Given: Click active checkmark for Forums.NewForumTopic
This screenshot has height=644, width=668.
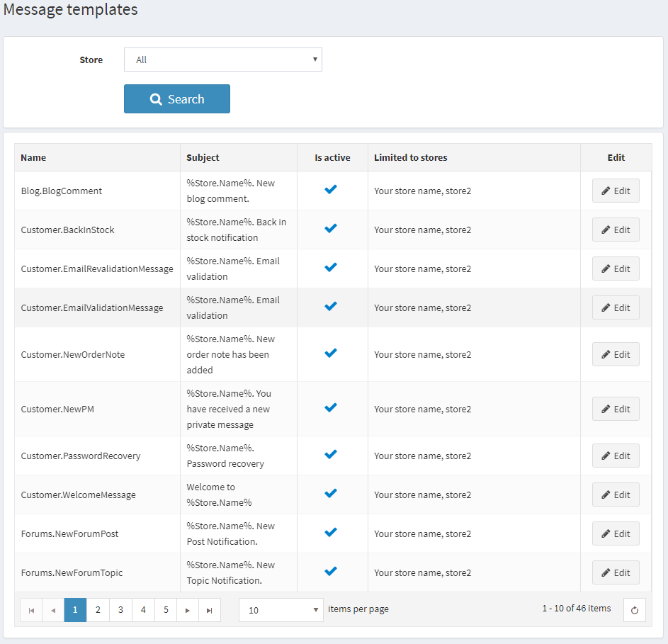Looking at the screenshot, I should (331, 572).
